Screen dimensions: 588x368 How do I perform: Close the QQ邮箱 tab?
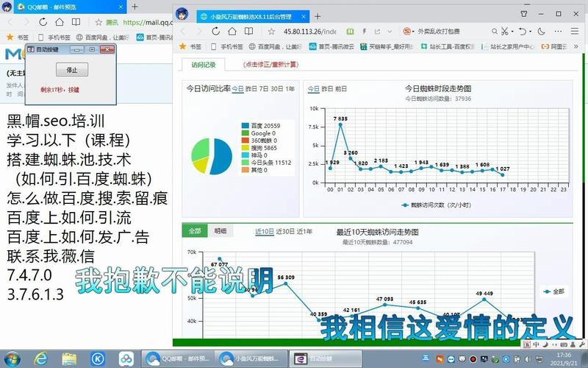(121, 7)
